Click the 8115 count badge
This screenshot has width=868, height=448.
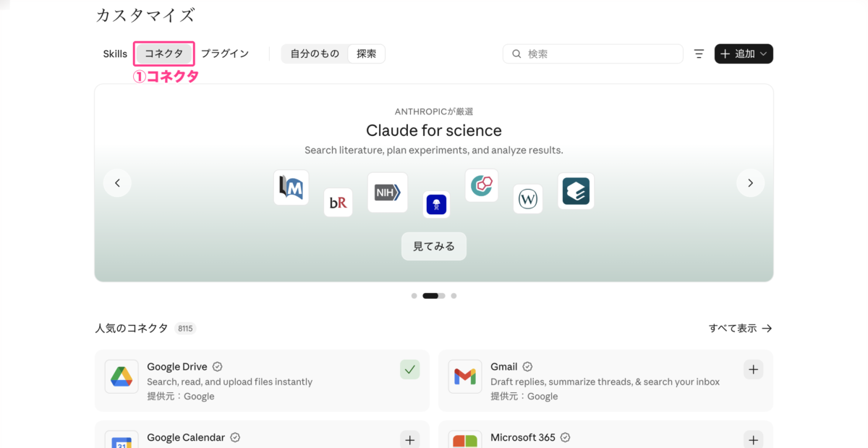click(185, 329)
